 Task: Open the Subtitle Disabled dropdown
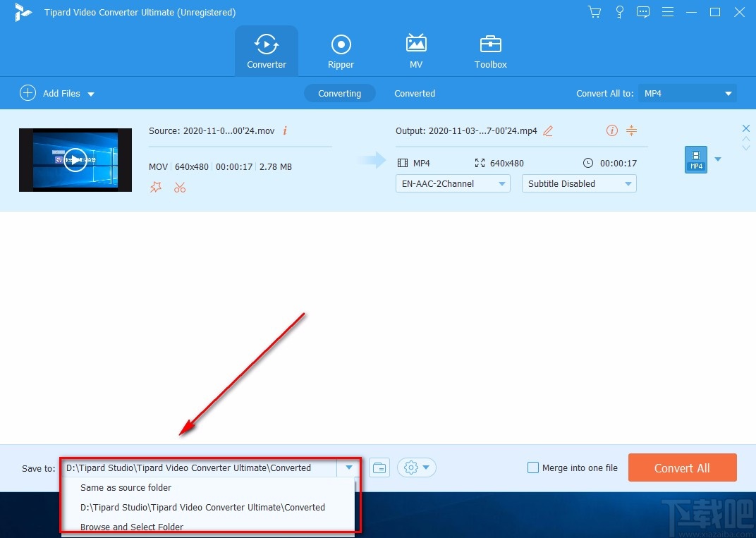(579, 183)
